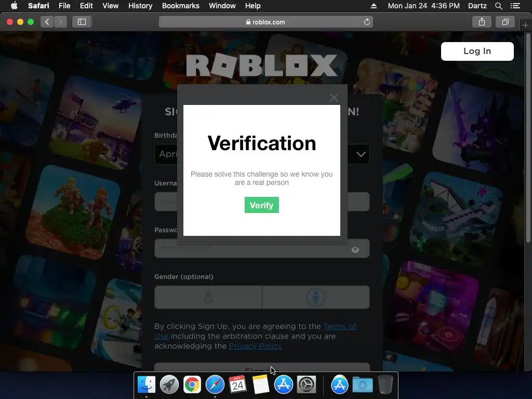Open Notes from the Dock

pos(261,385)
